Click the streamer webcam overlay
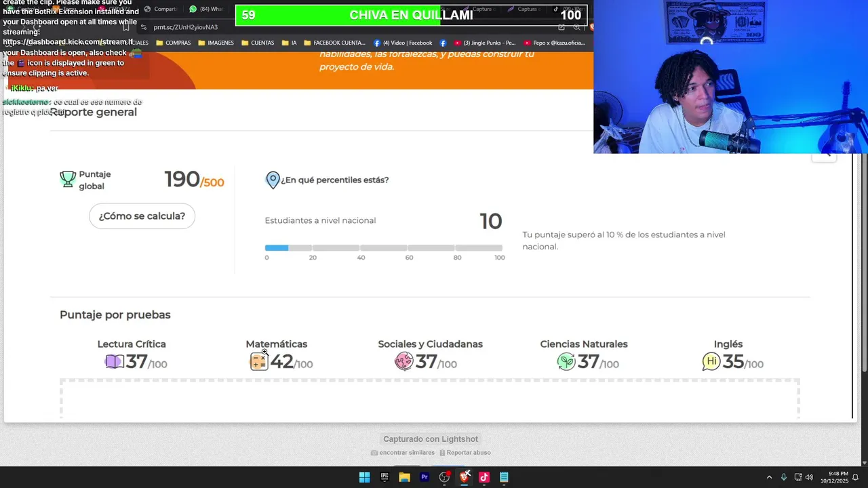The height and width of the screenshot is (488, 868). [x=730, y=77]
